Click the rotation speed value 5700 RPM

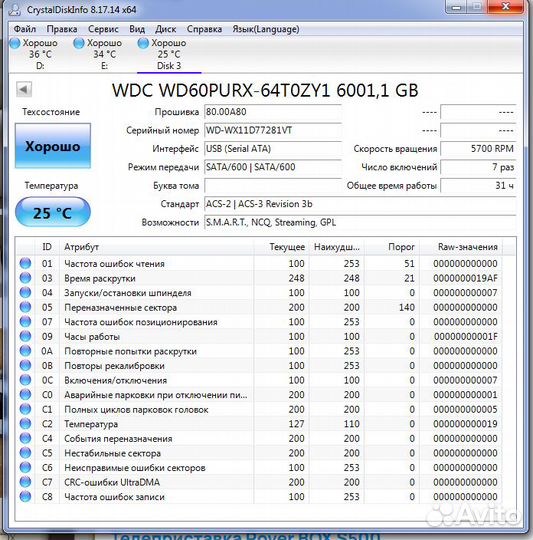[478, 149]
